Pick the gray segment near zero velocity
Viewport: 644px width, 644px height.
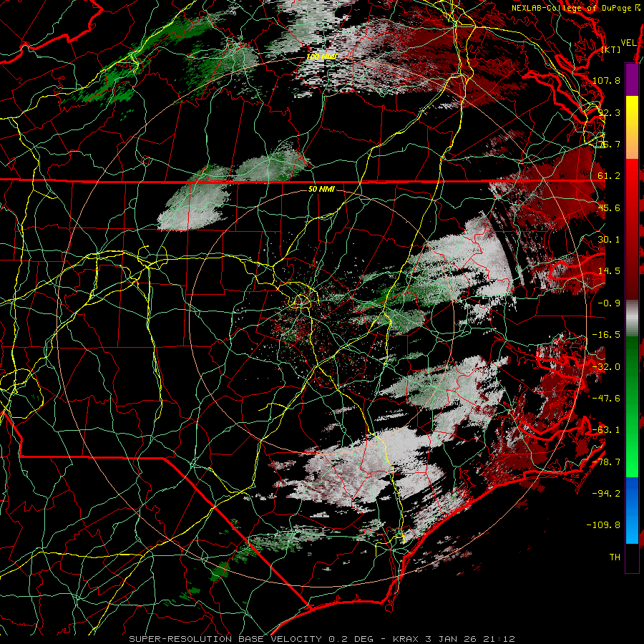pos(632,318)
